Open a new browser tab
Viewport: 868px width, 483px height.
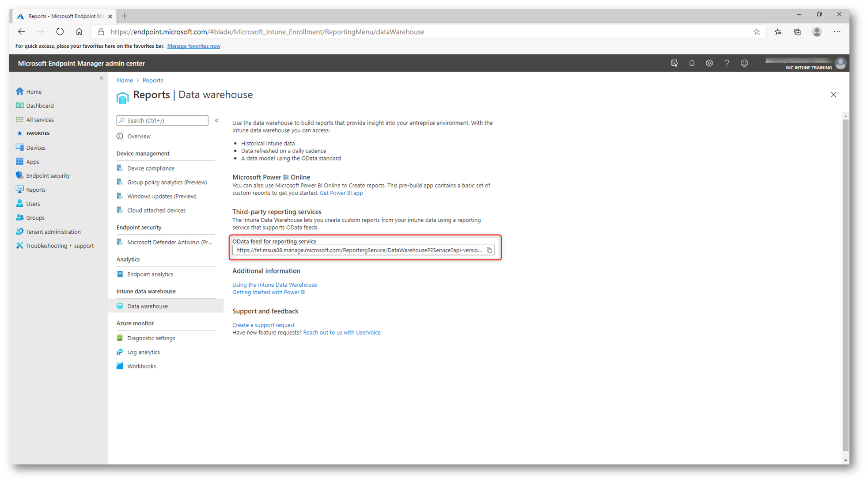(124, 16)
